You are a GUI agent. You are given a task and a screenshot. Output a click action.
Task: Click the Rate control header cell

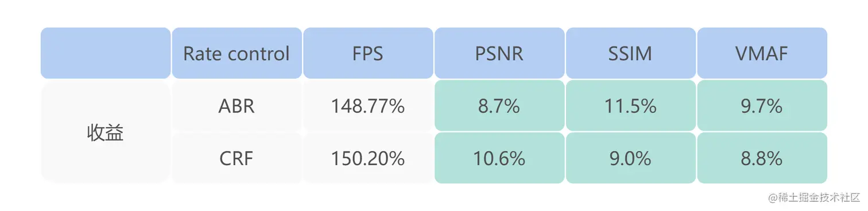pos(237,53)
